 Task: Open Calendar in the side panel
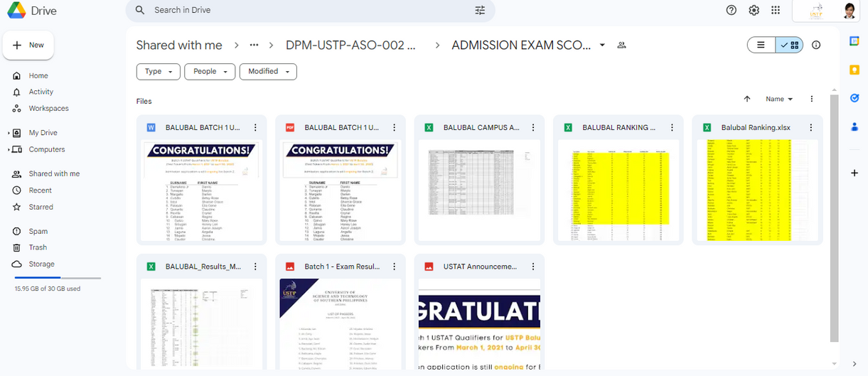point(854,41)
